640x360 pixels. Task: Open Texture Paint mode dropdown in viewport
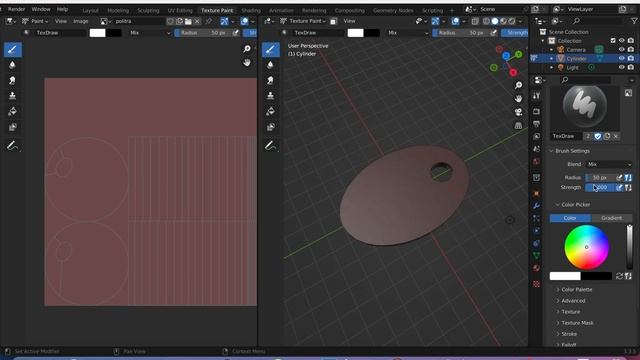point(303,21)
